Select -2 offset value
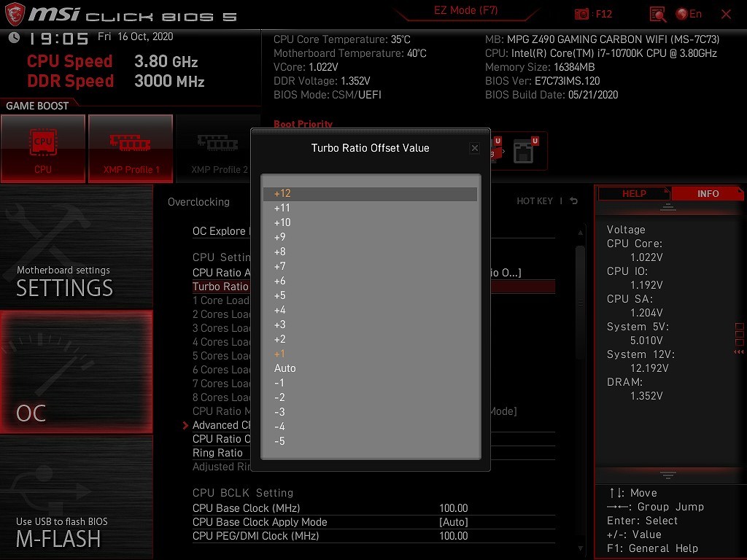 [x=370, y=397]
